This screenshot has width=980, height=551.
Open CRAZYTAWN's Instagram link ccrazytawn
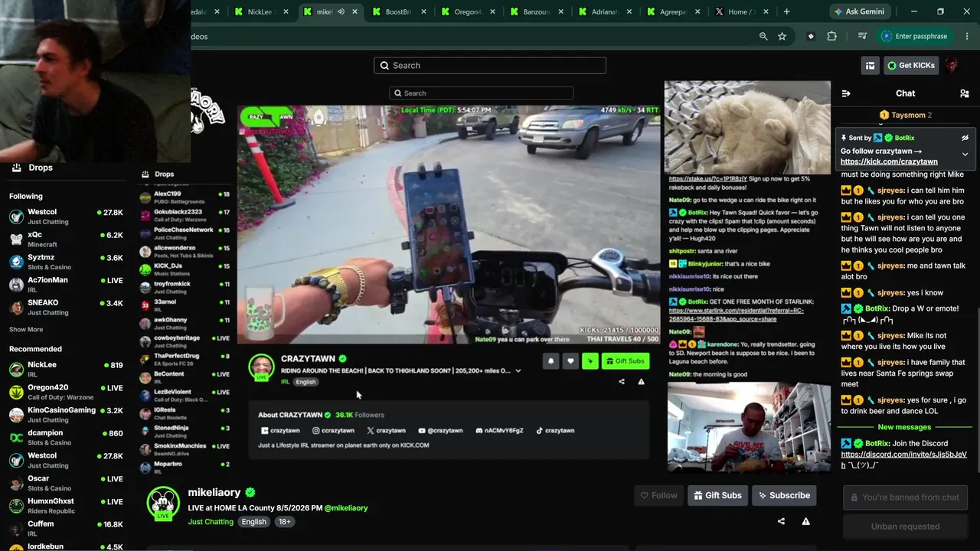pyautogui.click(x=333, y=431)
